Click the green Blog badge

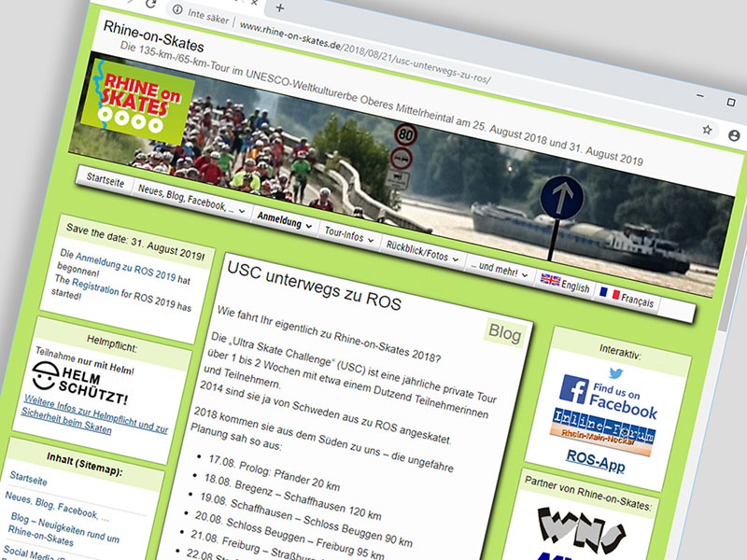coord(505,332)
